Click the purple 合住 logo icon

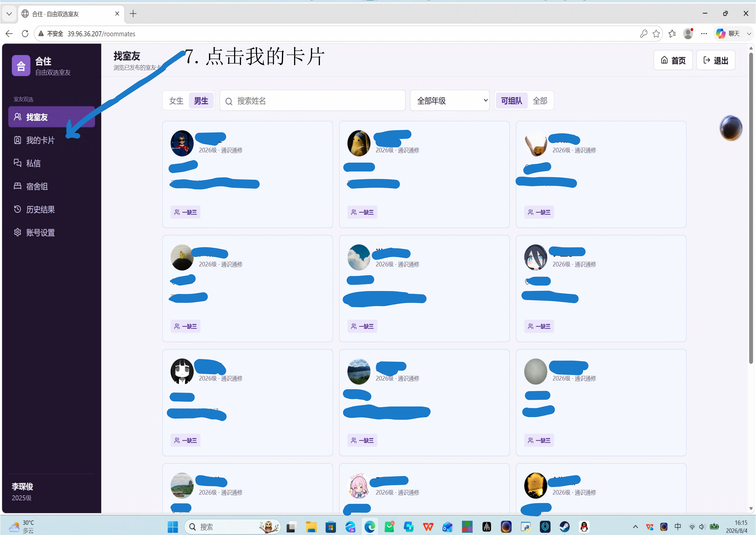pos(21,66)
